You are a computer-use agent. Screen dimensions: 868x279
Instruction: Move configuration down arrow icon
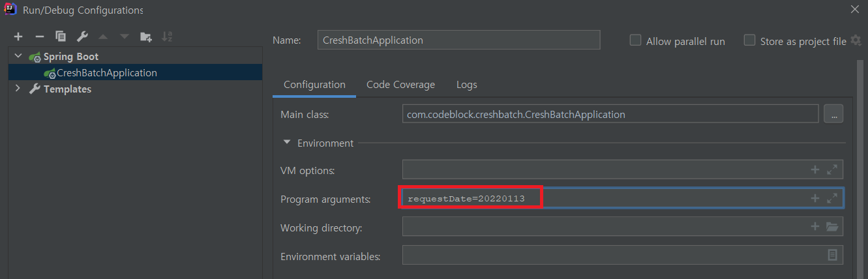point(124,37)
